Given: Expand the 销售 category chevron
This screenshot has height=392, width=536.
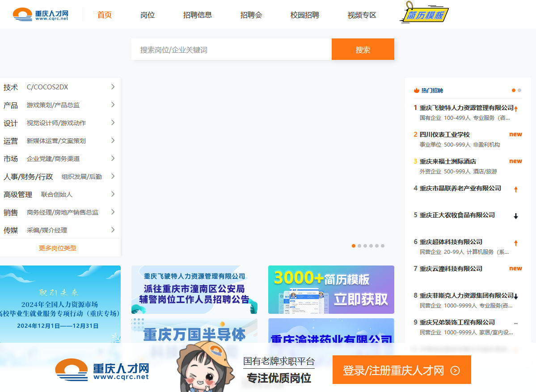Looking at the screenshot, I should tap(112, 212).
